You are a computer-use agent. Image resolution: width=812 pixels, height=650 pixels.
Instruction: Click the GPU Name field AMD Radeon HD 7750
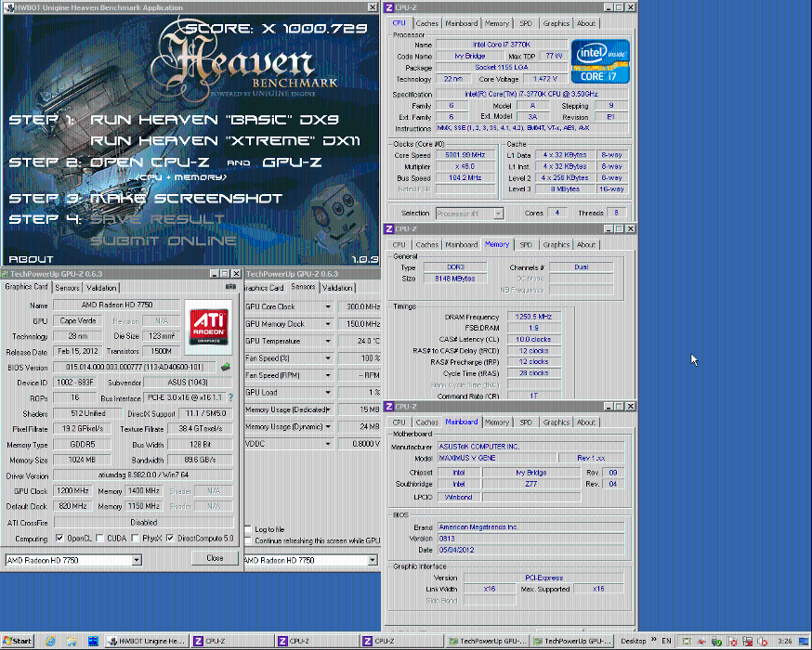pyautogui.click(x=116, y=305)
